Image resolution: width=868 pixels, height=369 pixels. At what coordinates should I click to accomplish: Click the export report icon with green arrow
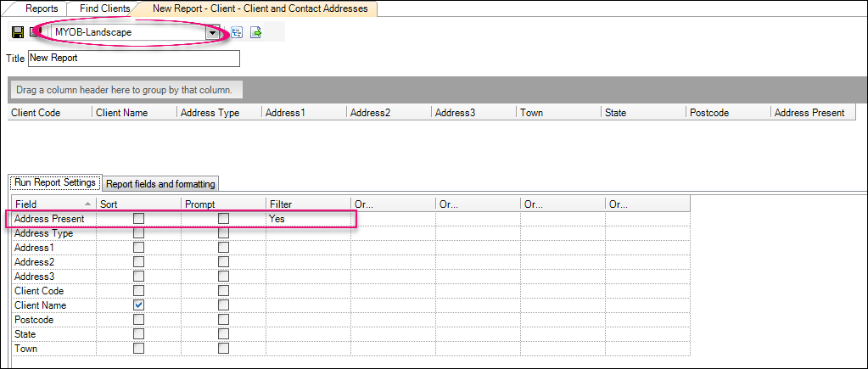coord(255,32)
